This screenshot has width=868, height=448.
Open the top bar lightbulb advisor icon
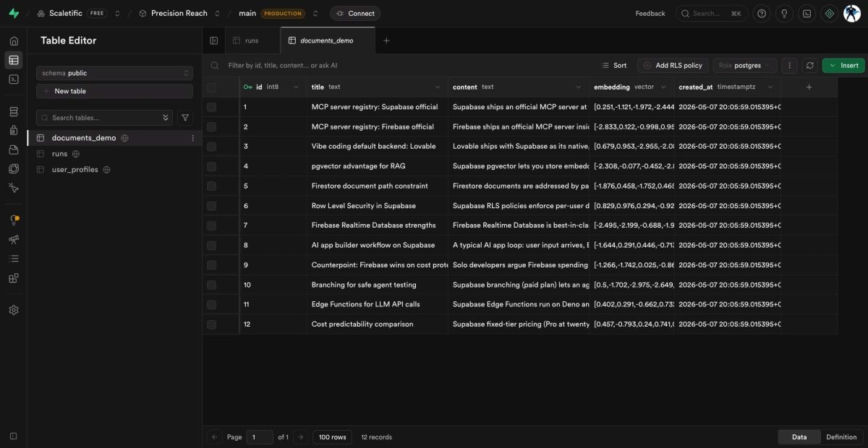(784, 13)
